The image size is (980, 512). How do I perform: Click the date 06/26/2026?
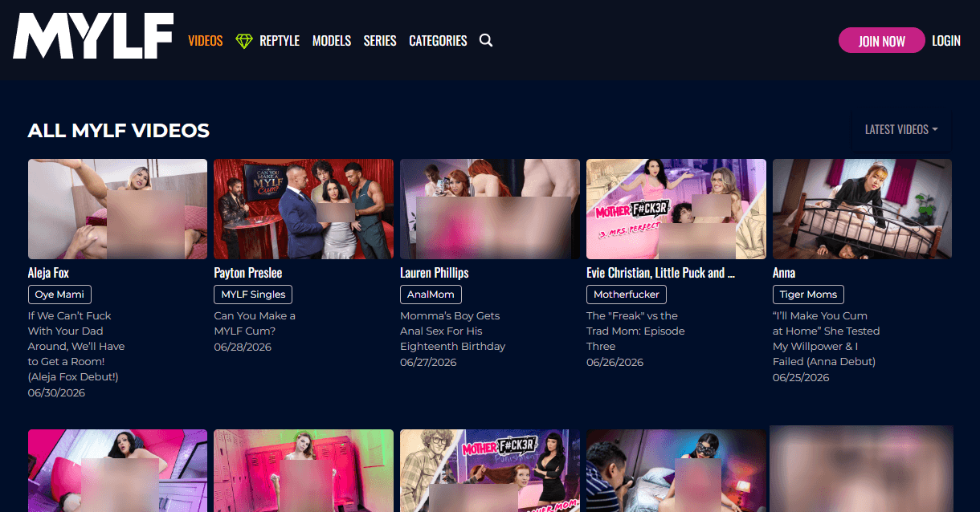point(615,363)
